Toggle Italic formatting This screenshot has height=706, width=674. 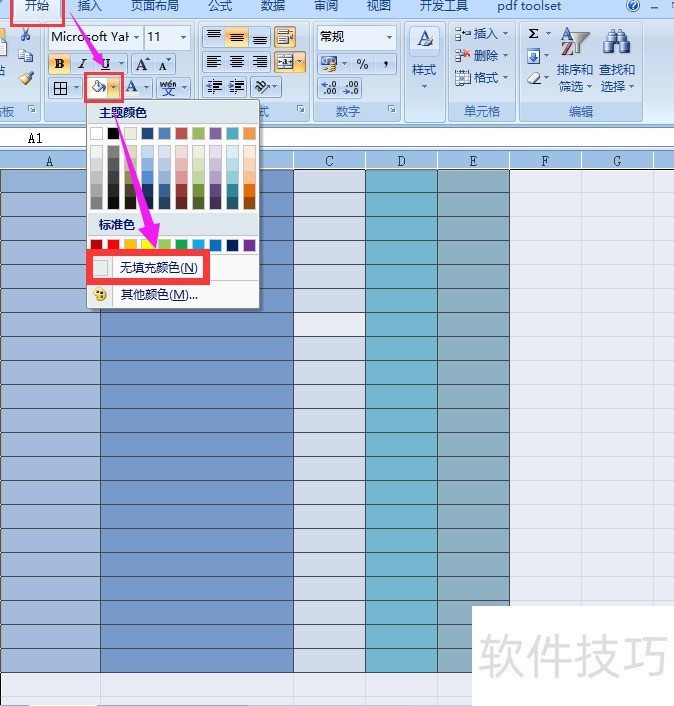(x=82, y=63)
